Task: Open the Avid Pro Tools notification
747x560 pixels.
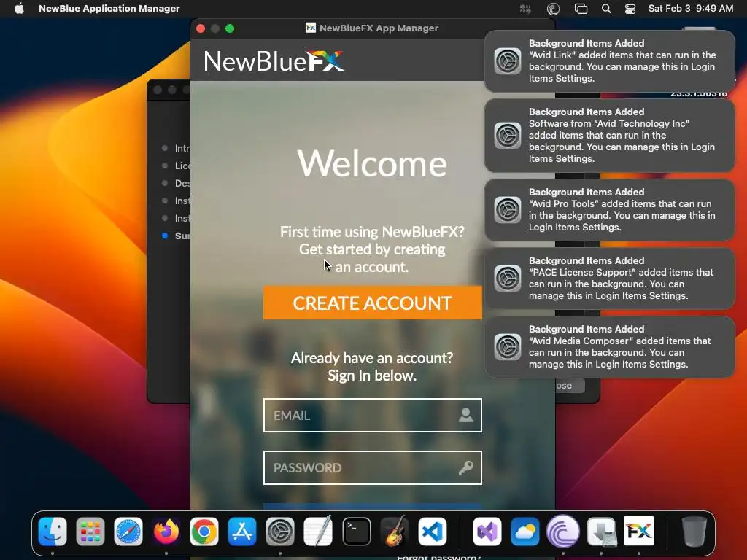Action: click(x=609, y=209)
